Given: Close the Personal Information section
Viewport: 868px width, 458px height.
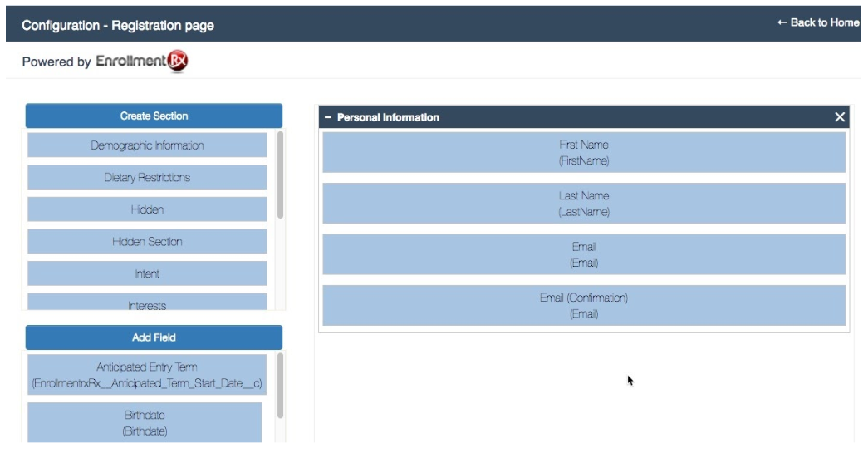Looking at the screenshot, I should (840, 117).
